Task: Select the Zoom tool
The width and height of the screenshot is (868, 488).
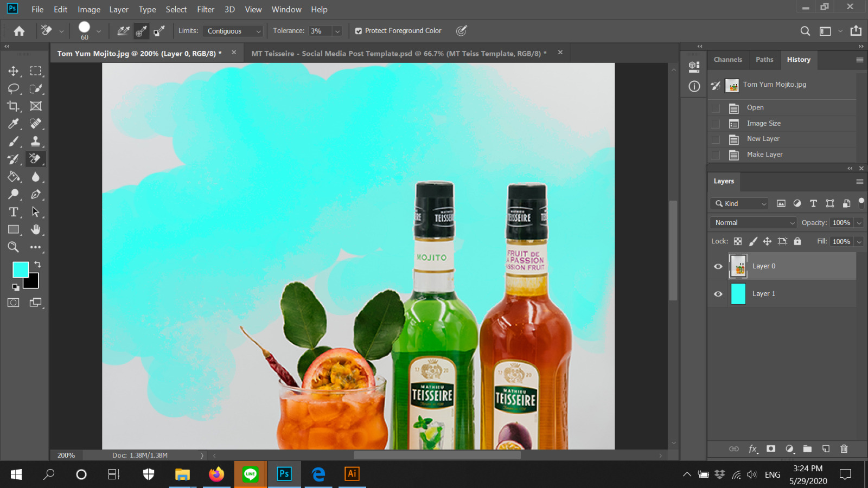Action: 14,247
